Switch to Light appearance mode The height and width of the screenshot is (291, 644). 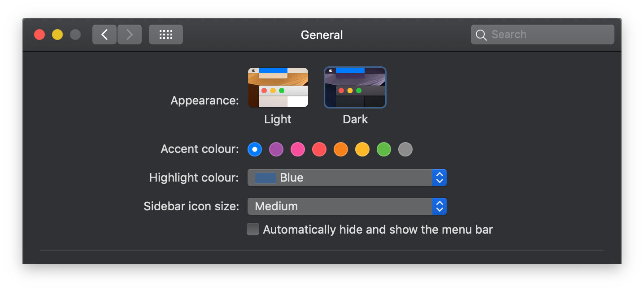(x=278, y=87)
